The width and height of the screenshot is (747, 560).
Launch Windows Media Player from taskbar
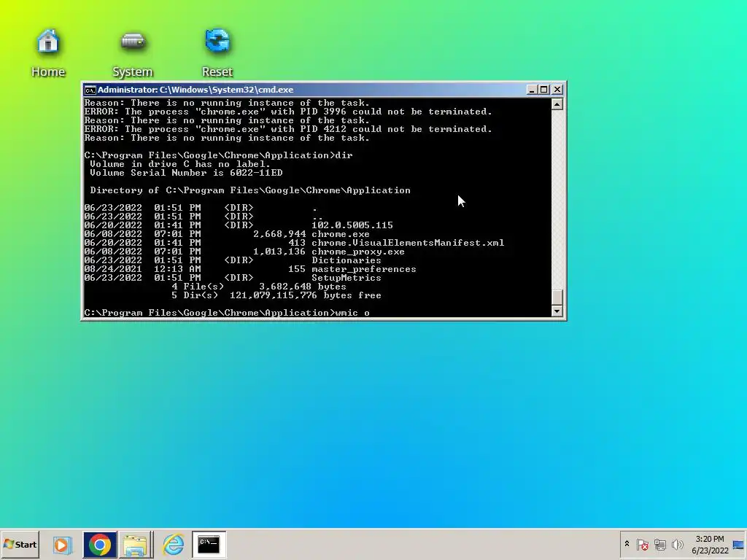(62, 544)
